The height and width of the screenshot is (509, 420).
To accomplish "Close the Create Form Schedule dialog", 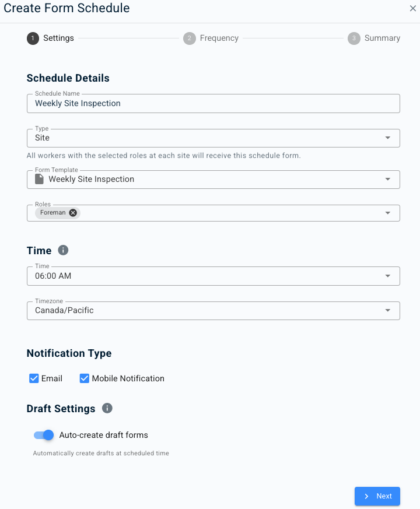I will [413, 8].
